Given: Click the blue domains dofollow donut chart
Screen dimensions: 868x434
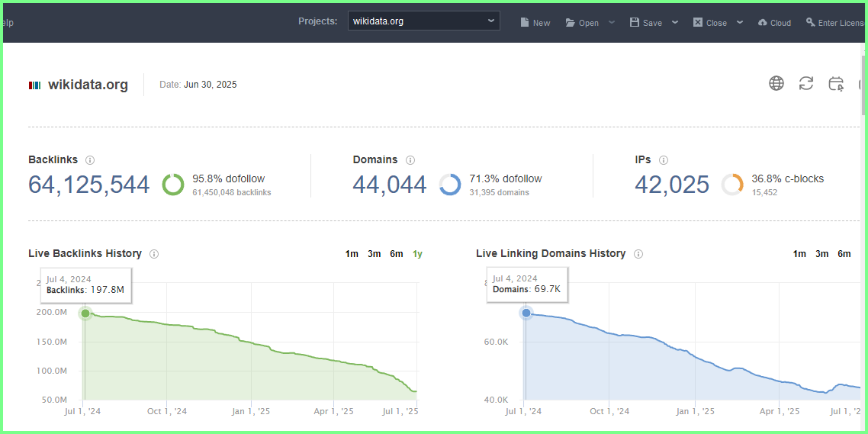Looking at the screenshot, I should 450,185.
